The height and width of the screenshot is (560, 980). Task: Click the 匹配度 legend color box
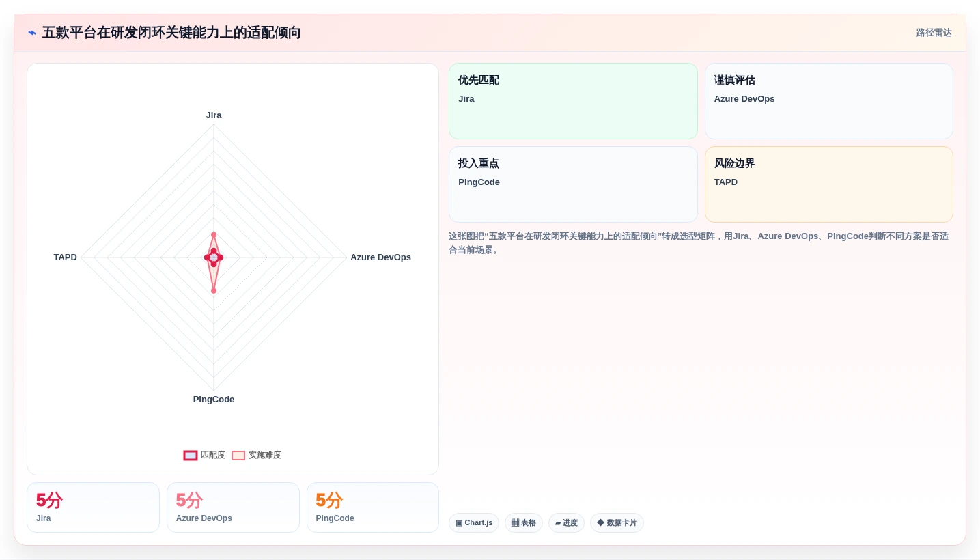[191, 456]
